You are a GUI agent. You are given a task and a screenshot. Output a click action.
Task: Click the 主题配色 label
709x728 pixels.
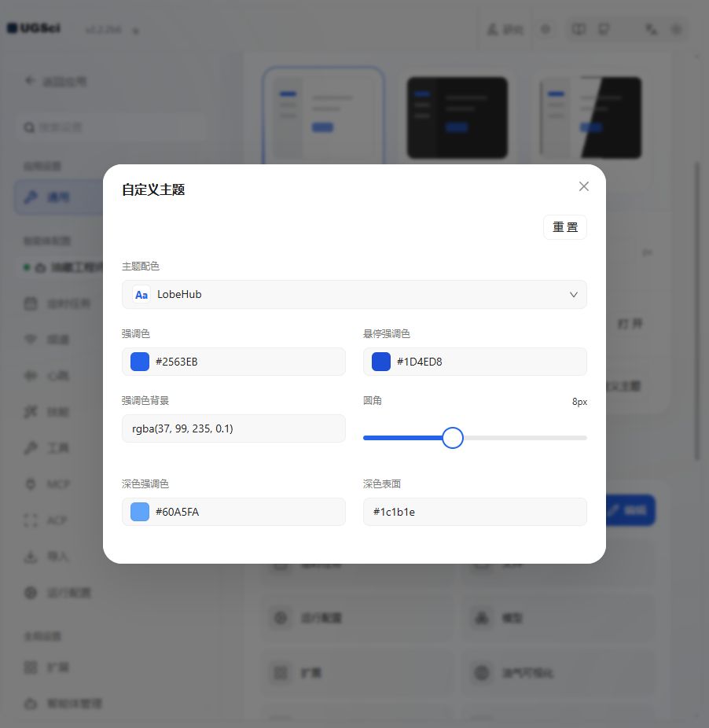[x=140, y=266]
